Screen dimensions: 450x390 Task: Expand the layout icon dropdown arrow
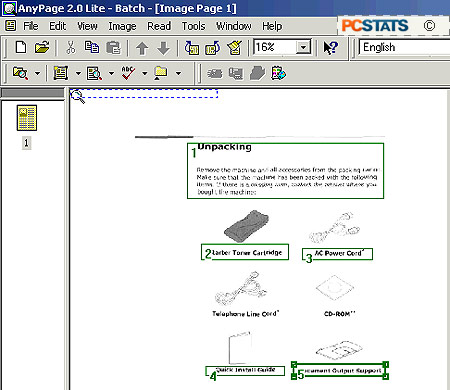[78, 73]
